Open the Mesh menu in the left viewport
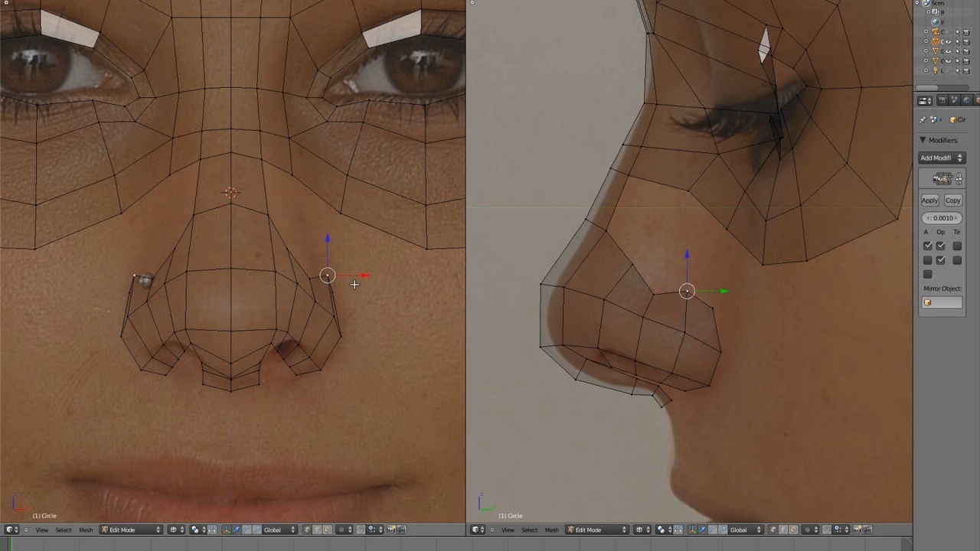 click(x=86, y=530)
